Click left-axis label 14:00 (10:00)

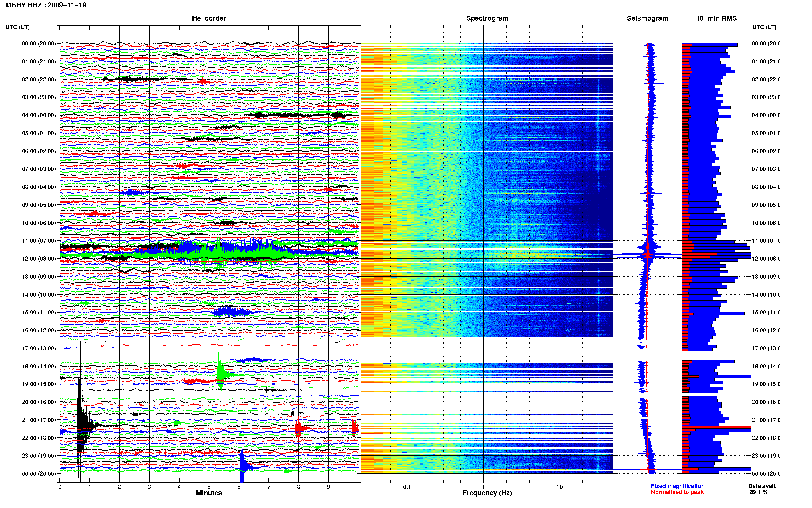[x=39, y=295]
